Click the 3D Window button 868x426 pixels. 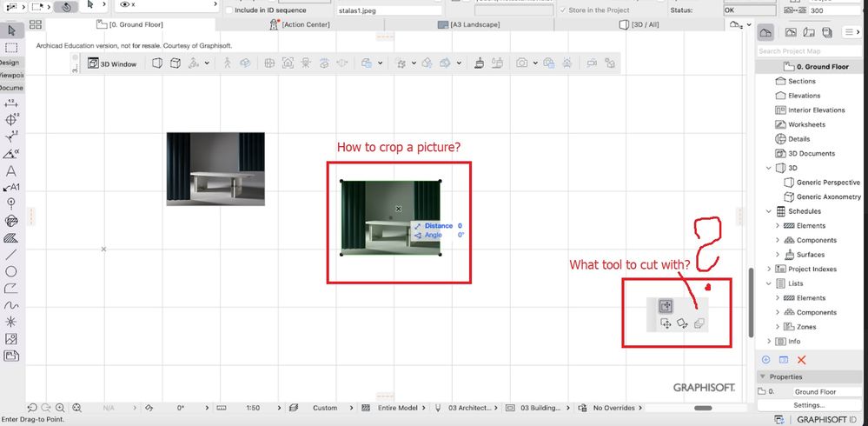(113, 63)
